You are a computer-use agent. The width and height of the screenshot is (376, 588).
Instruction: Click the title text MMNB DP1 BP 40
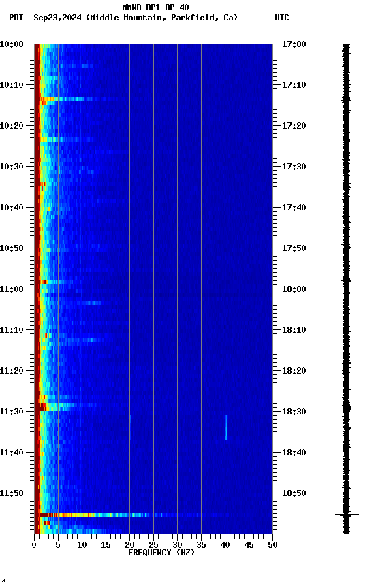click(x=155, y=7)
